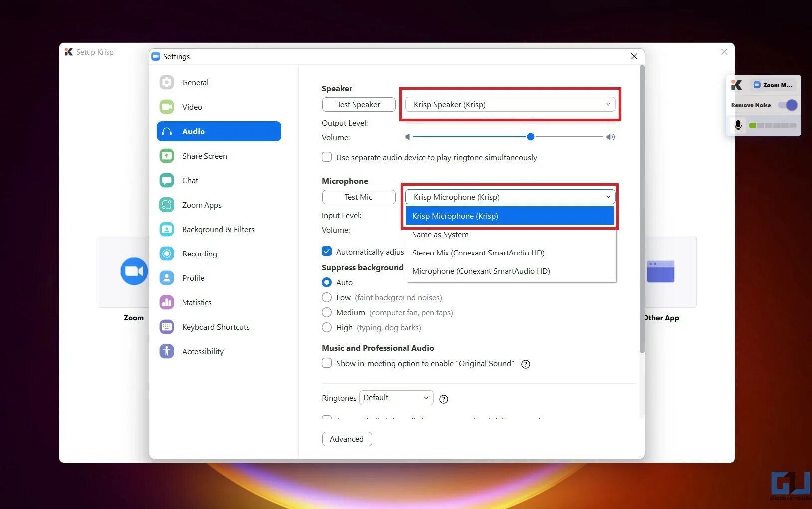Image resolution: width=812 pixels, height=509 pixels.
Task: Click the Keyboard Shortcuts icon
Action: tap(167, 327)
